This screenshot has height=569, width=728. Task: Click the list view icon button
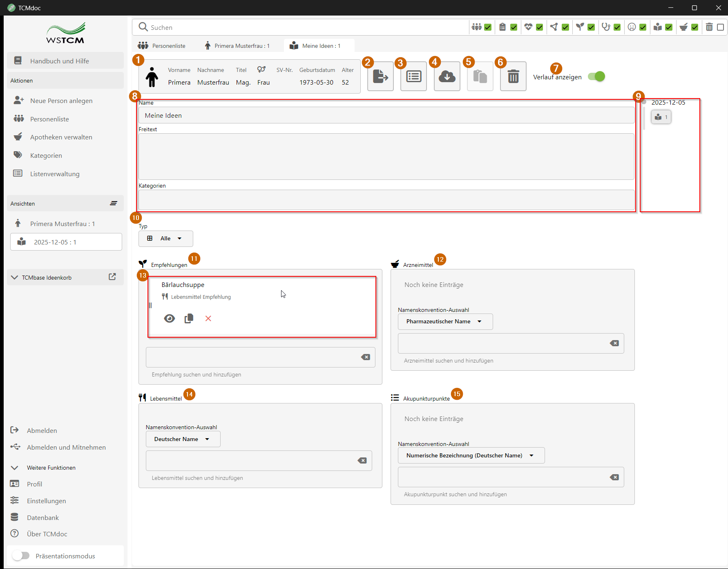413,76
